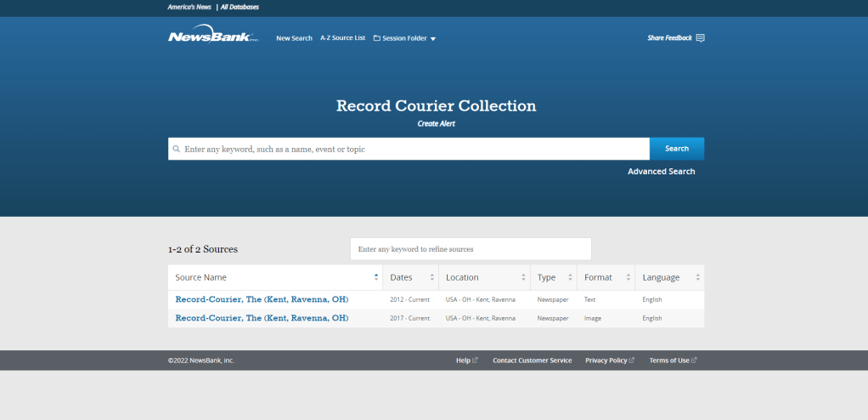Open the Share Feedback speech bubble icon
868x420 pixels.
tap(701, 38)
